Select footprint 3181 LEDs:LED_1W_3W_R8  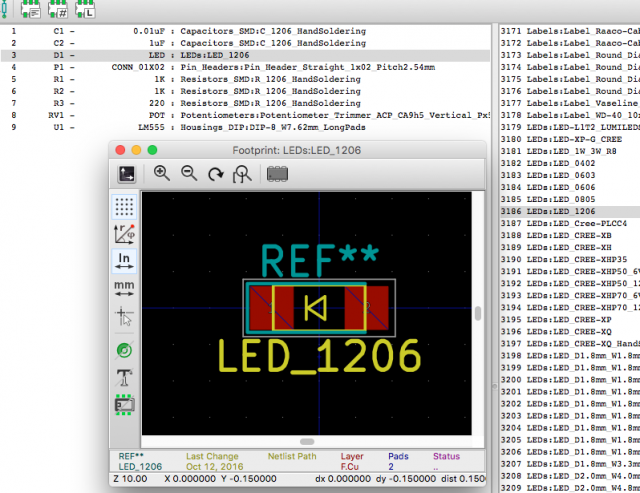[x=570, y=151]
